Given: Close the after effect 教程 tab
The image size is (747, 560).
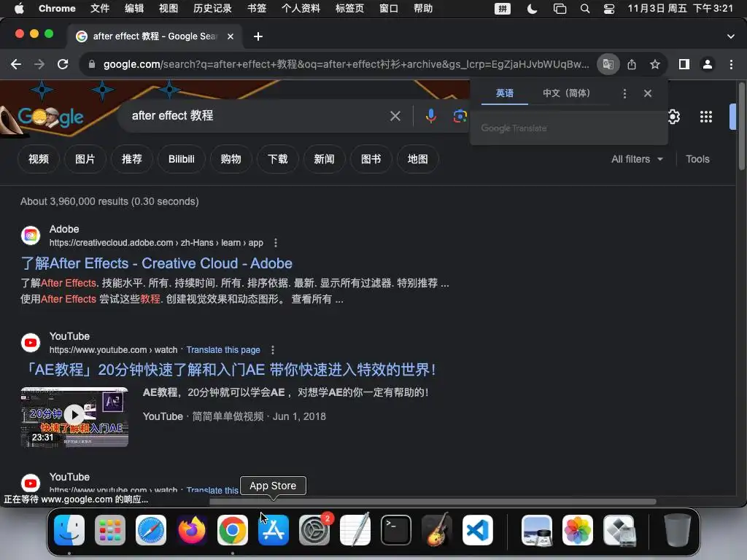Looking at the screenshot, I should tap(230, 36).
